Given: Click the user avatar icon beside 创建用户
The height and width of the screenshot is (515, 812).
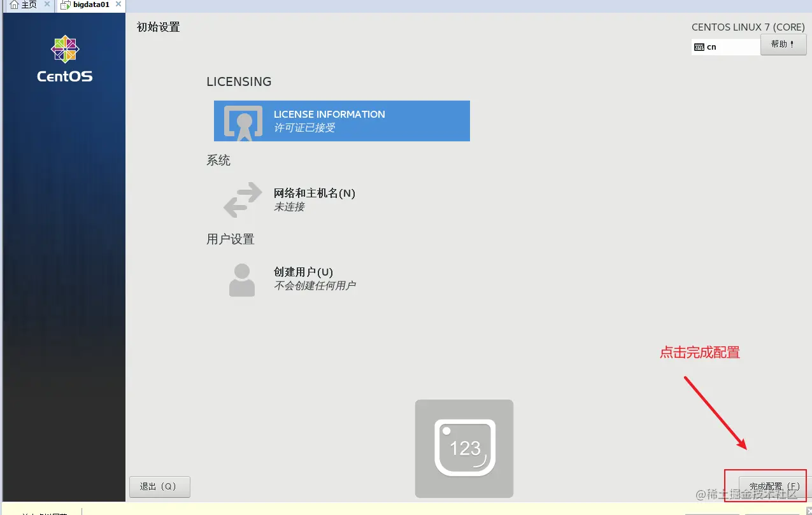Looking at the screenshot, I should (x=241, y=278).
